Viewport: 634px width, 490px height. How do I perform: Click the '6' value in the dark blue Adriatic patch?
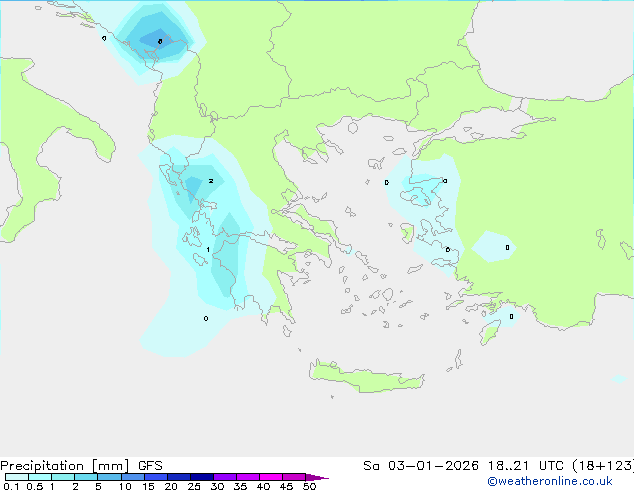coord(160,41)
